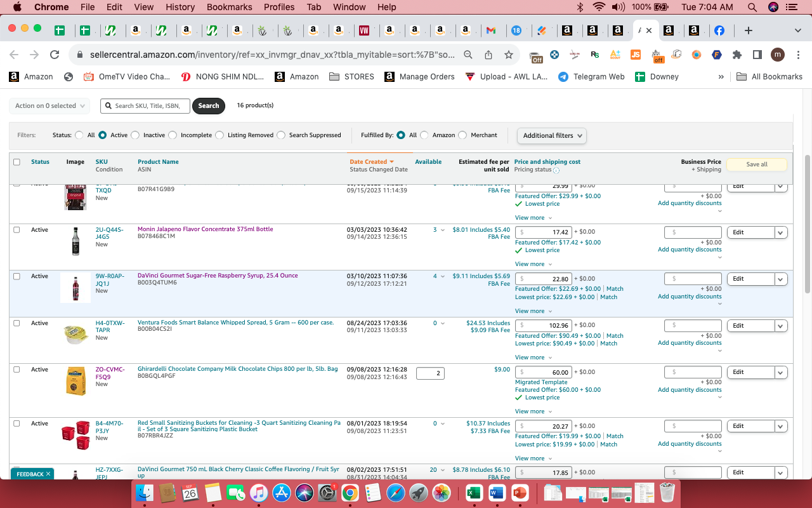This screenshot has height=508, width=812.
Task: Check the Monin Jalapeno Flavor Concentrate row
Action: click(x=16, y=230)
